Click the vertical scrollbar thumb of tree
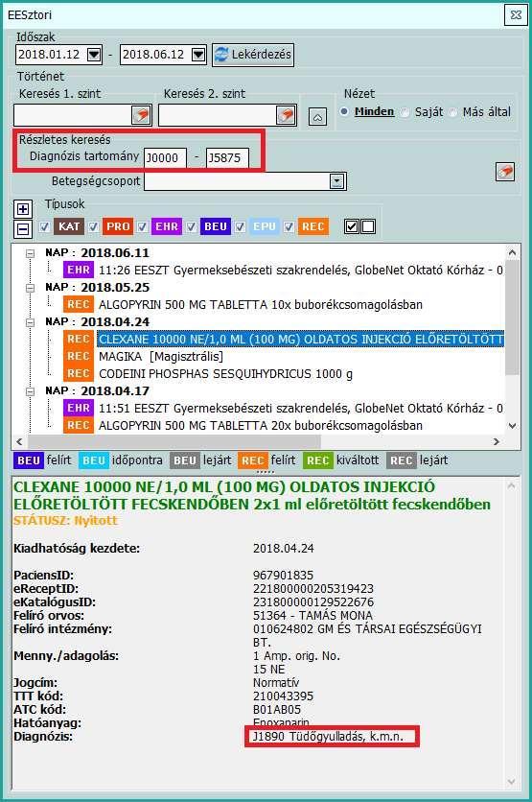The width and height of the screenshot is (532, 802). click(x=512, y=318)
